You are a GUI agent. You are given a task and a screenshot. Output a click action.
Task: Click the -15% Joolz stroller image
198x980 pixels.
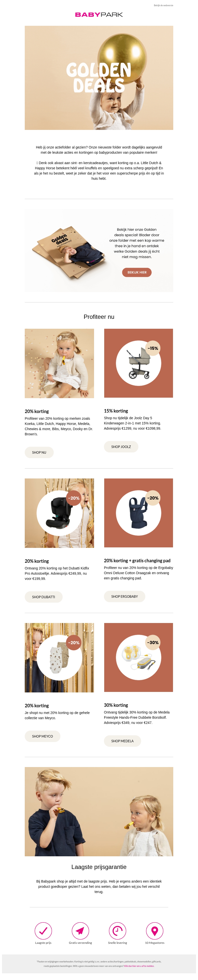138,363
